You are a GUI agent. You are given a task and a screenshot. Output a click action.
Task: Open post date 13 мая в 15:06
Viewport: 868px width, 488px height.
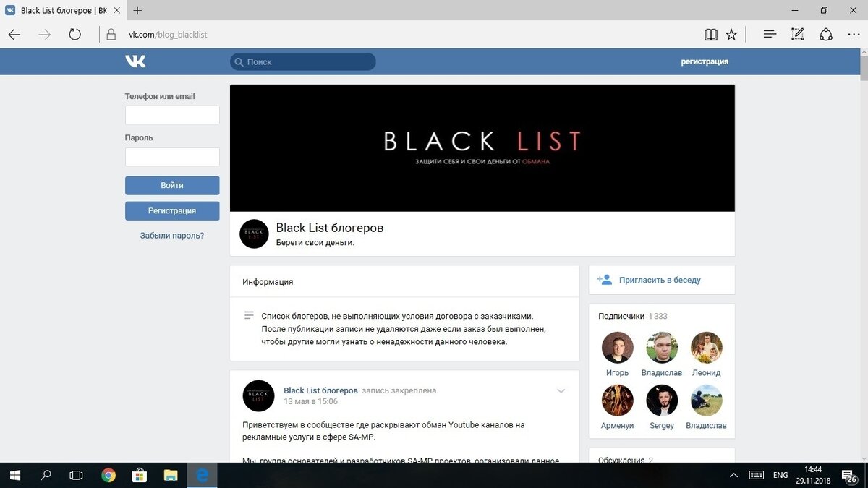click(310, 401)
